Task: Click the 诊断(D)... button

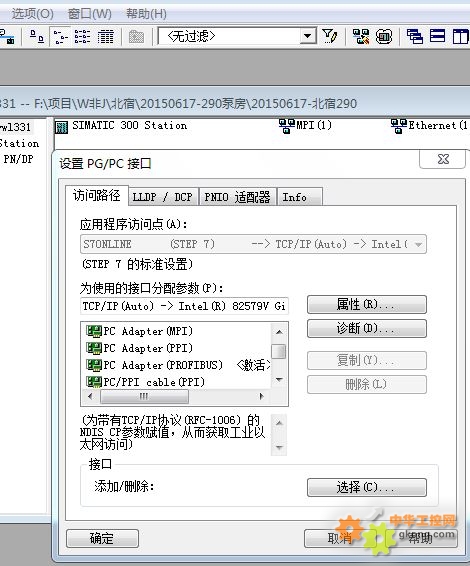Action: (x=366, y=328)
